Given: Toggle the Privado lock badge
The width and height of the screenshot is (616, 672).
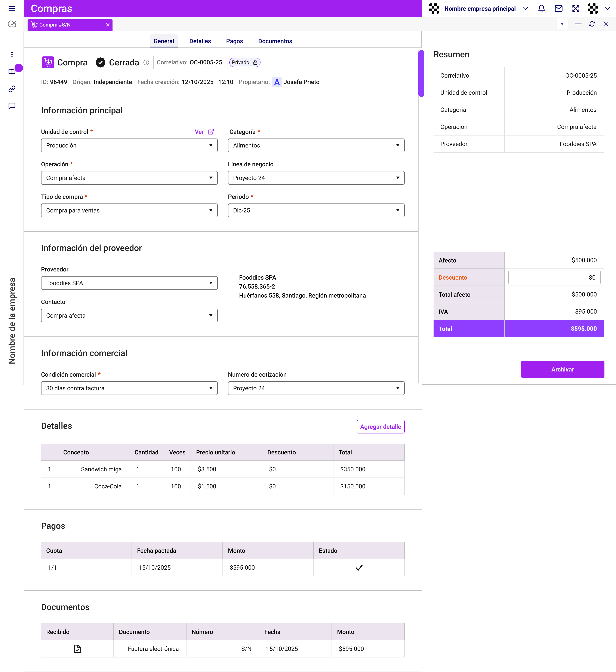Looking at the screenshot, I should (245, 63).
